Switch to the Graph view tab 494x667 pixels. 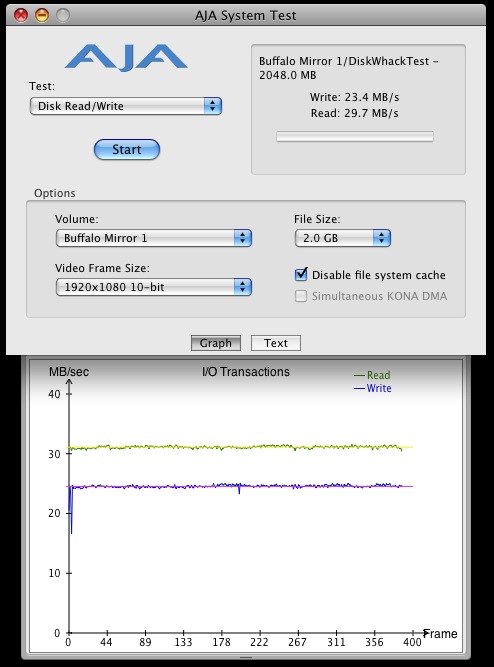pos(216,343)
